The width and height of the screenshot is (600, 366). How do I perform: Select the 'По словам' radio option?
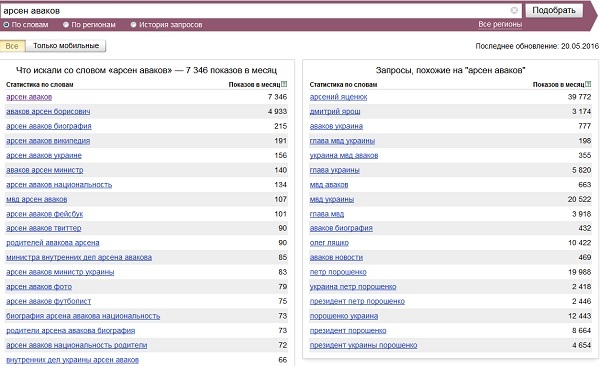click(x=6, y=25)
